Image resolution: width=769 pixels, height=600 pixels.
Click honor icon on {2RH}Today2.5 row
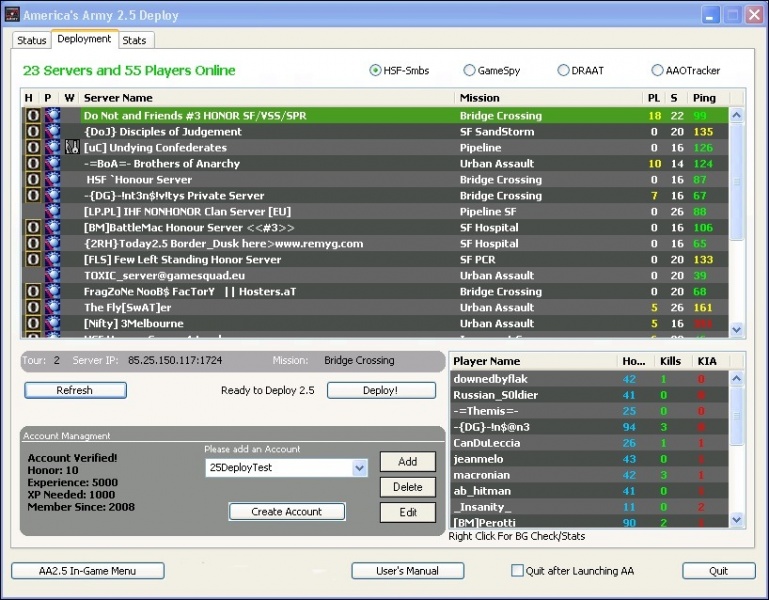[x=33, y=243]
